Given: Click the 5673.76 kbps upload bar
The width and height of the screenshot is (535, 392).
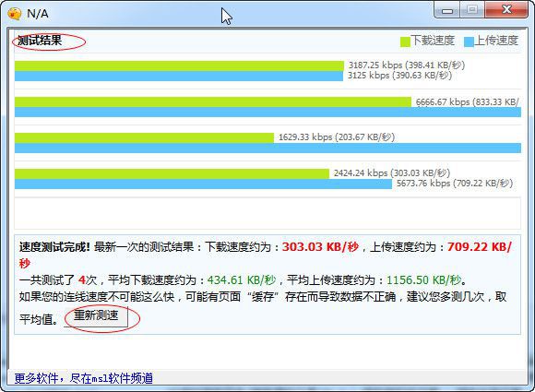Looking at the screenshot, I should [203, 184].
